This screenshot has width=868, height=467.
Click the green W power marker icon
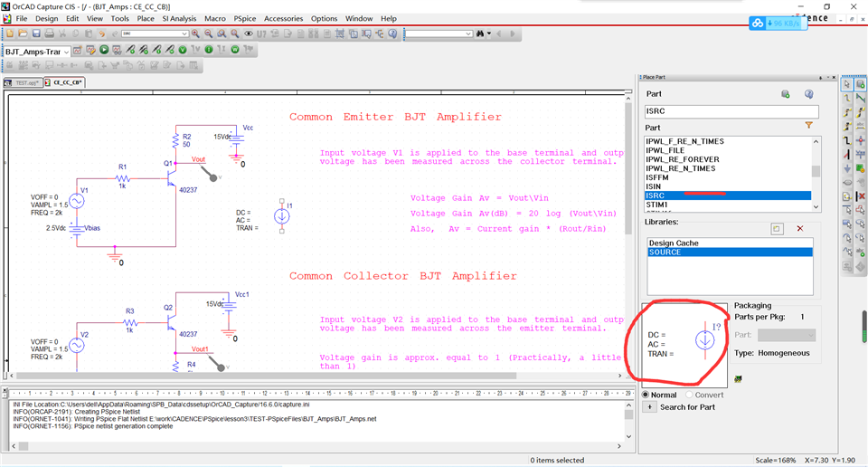coord(235,50)
